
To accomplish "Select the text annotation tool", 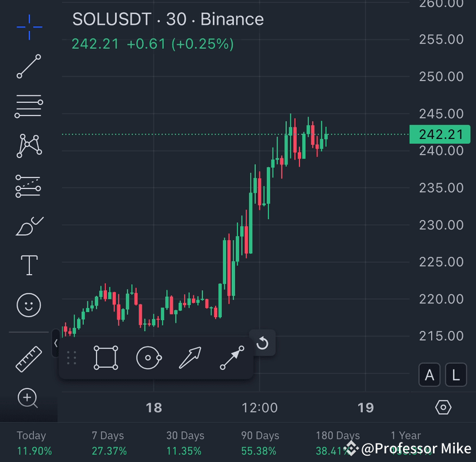I will coord(29,265).
